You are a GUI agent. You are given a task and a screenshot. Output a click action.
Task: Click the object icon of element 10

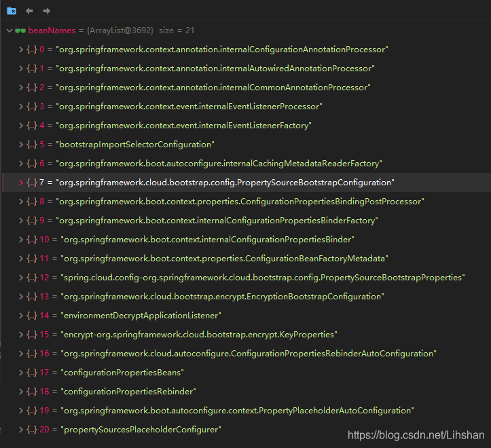point(32,240)
